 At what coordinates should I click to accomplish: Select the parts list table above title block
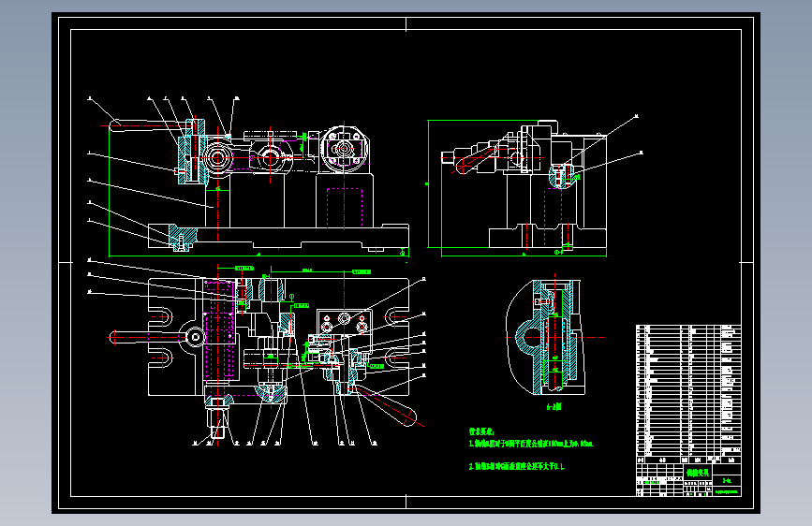pyautogui.click(x=688, y=394)
